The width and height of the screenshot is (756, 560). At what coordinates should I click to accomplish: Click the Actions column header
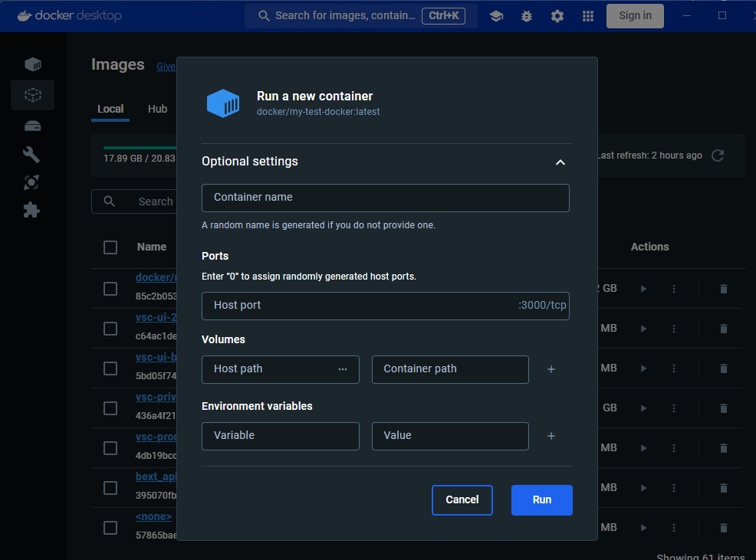(649, 247)
